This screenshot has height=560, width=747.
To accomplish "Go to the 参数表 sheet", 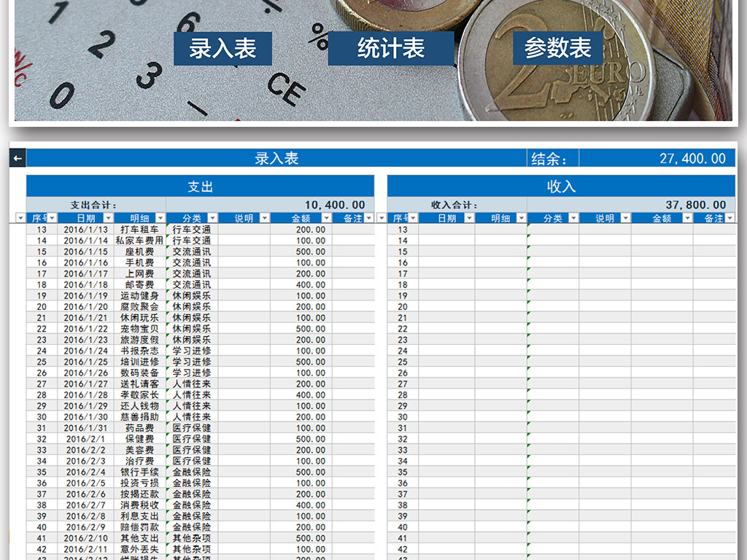I will coord(557,49).
